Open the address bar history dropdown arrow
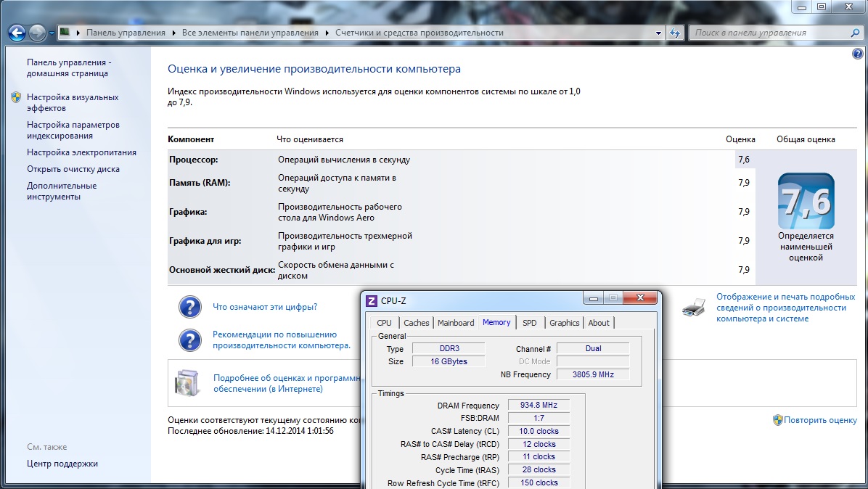Screen dimensions: 868x489 658,33
